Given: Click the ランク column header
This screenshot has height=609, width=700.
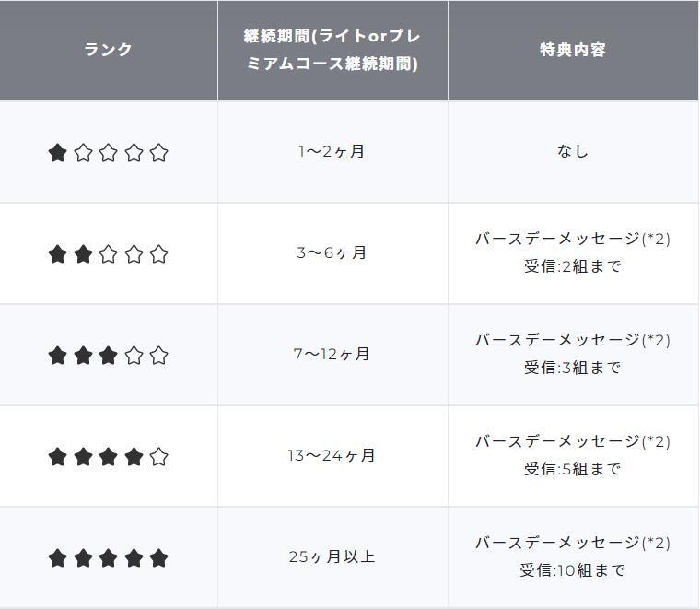Looking at the screenshot, I should pos(109,50).
